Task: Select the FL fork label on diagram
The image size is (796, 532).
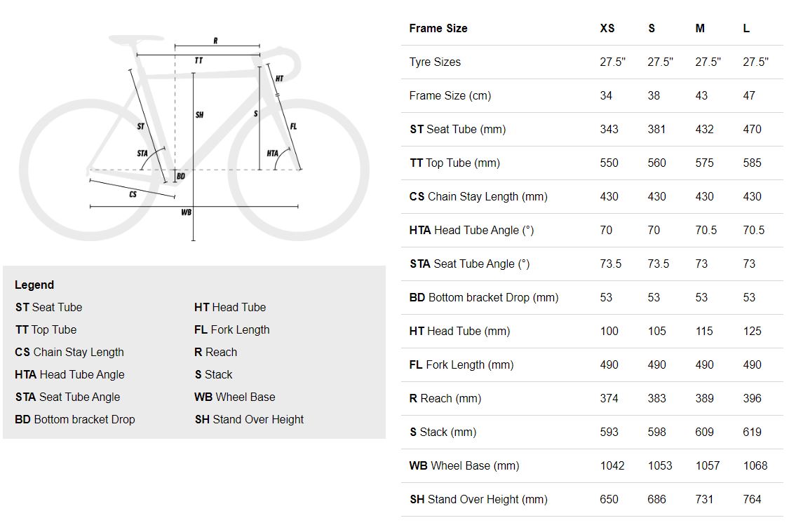Action: click(293, 126)
